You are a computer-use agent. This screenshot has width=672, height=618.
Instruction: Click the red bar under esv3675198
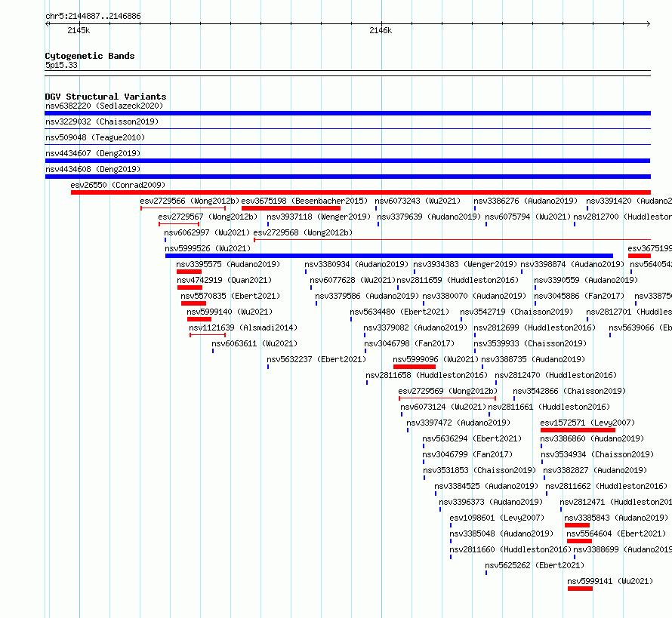[x=291, y=208]
